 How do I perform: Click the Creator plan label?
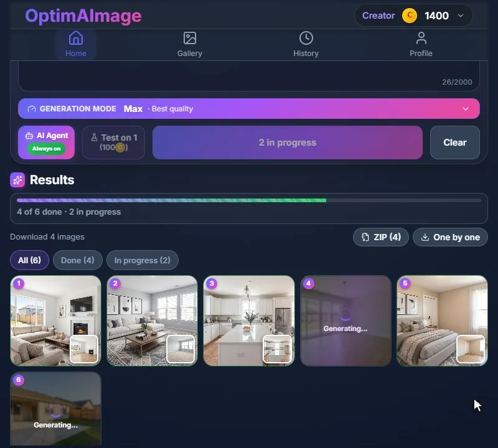[378, 16]
